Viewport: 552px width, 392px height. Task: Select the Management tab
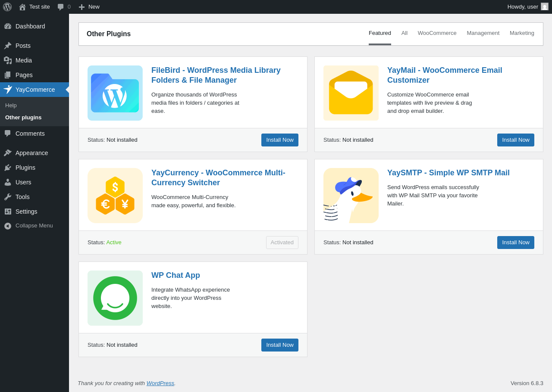[483, 33]
